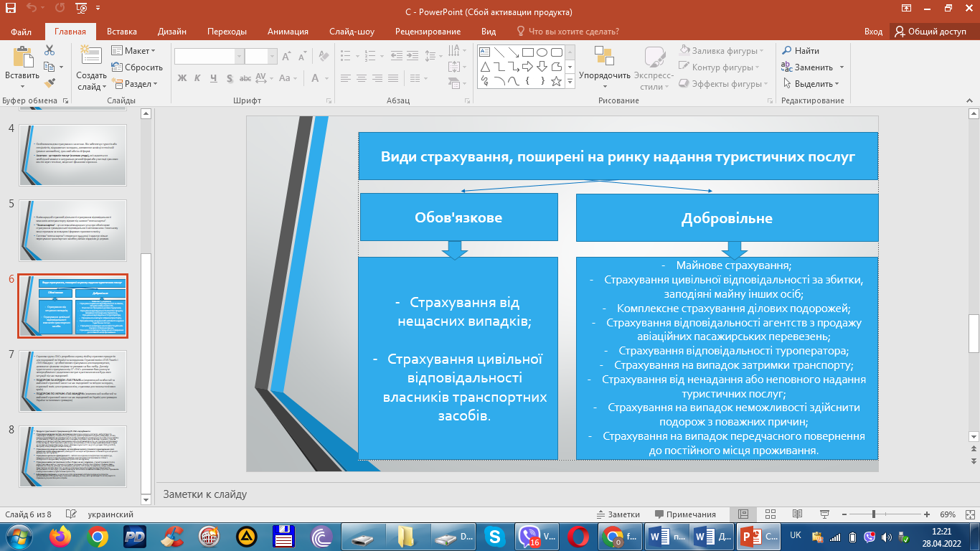This screenshot has height=551, width=980.
Task: Toggle Italic (К) formatting
Action: point(197,77)
